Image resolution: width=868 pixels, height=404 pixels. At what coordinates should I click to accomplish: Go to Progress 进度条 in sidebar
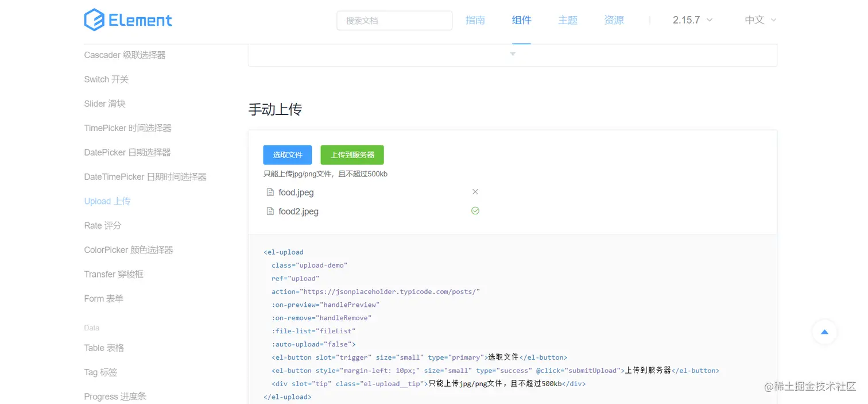[115, 397]
